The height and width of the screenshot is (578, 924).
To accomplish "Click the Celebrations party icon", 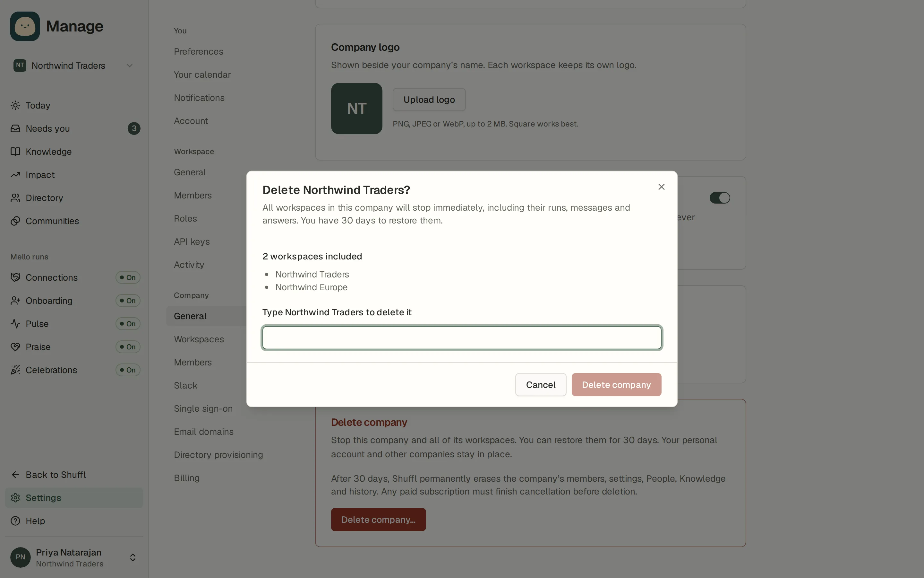I will point(15,370).
